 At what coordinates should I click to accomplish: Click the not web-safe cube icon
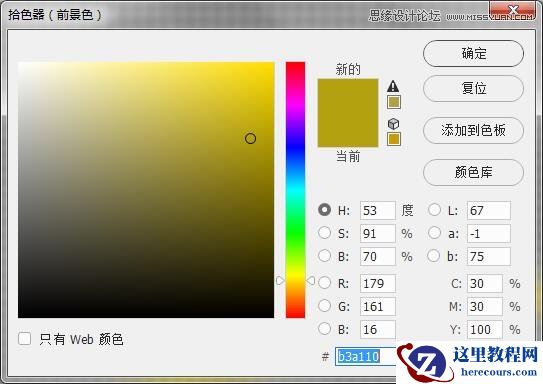pos(393,124)
